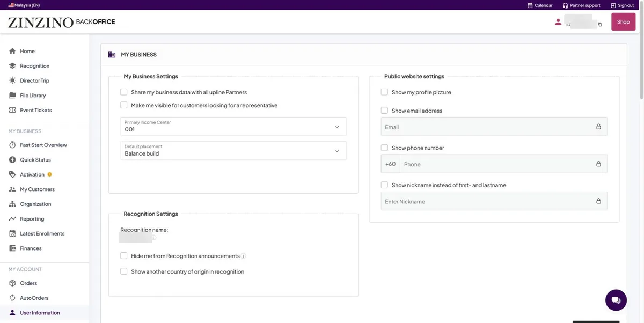Image resolution: width=644 pixels, height=323 pixels.
Task: Click the Partner support headset icon
Action: pos(565,5)
